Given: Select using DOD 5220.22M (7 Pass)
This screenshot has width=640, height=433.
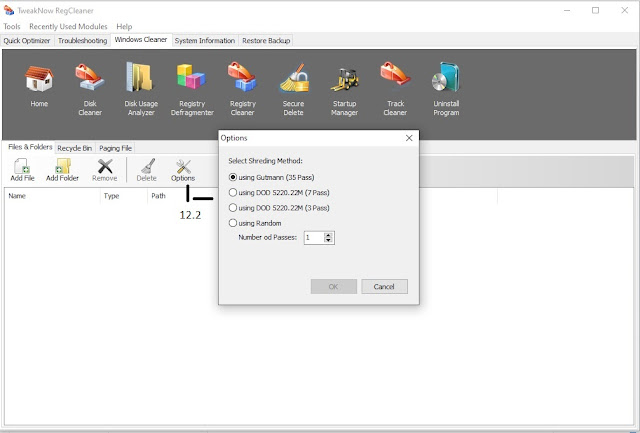Looking at the screenshot, I should coord(279,192).
